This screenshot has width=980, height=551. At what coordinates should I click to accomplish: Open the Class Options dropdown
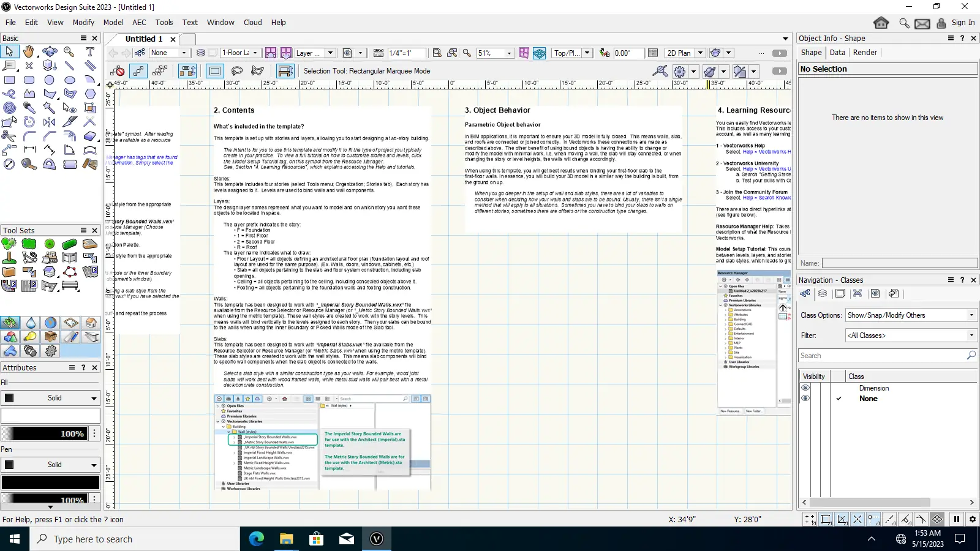[910, 315]
